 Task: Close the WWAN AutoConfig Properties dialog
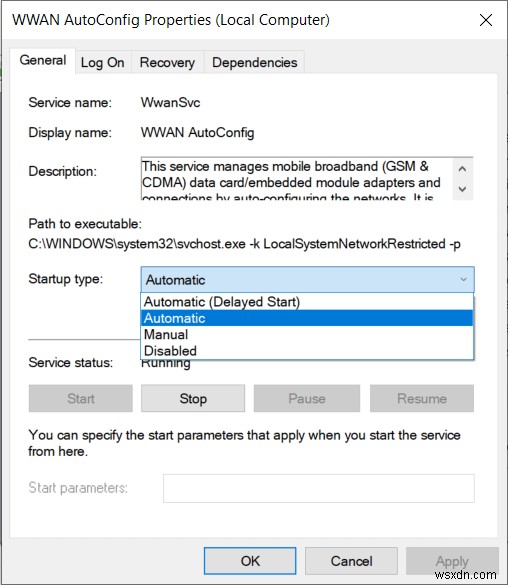486,20
